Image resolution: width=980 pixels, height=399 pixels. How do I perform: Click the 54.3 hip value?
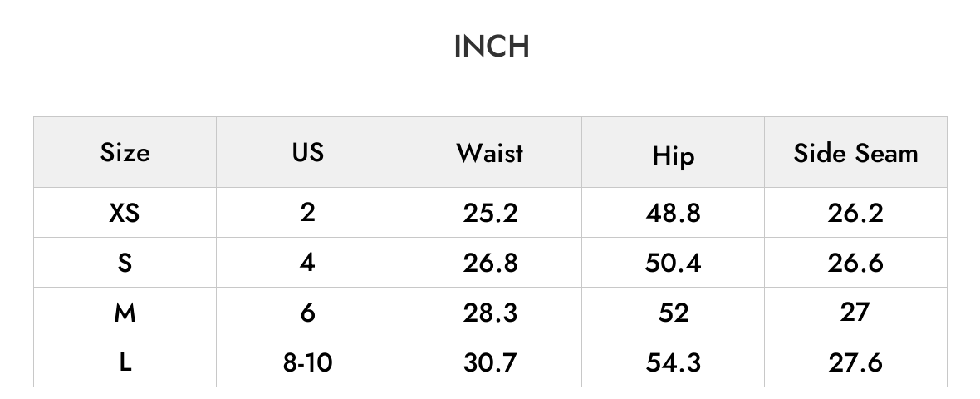pyautogui.click(x=673, y=362)
